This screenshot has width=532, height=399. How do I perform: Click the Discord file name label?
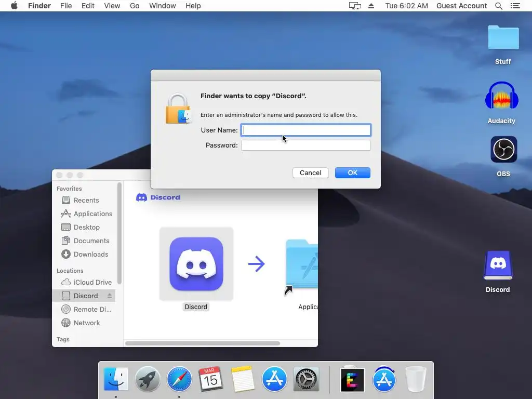(196, 307)
